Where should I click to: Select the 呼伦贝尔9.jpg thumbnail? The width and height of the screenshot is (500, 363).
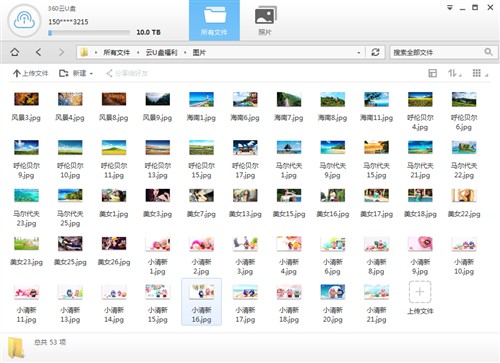point(26,147)
